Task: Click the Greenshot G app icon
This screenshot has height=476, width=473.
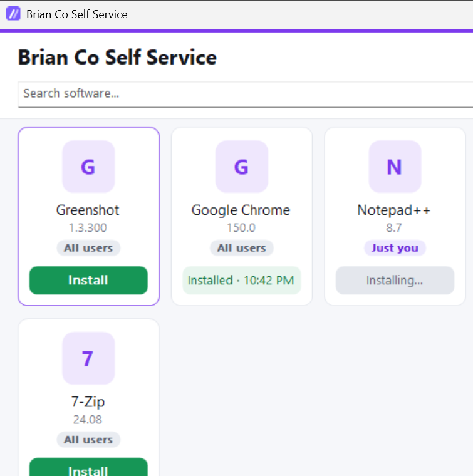Action: coord(88,167)
